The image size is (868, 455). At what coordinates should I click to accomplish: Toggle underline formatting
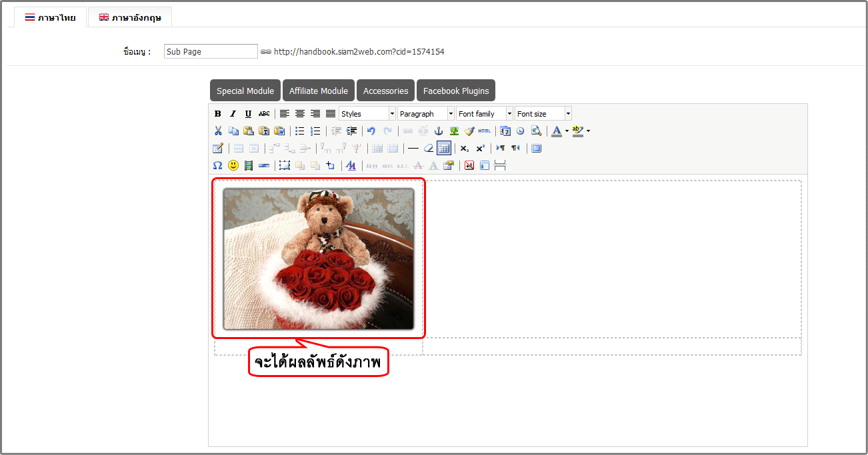pyautogui.click(x=249, y=114)
